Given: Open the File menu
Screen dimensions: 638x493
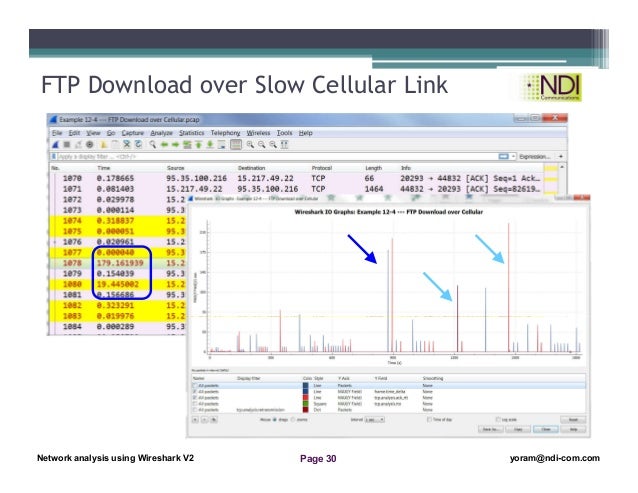Looking at the screenshot, I should [x=57, y=133].
